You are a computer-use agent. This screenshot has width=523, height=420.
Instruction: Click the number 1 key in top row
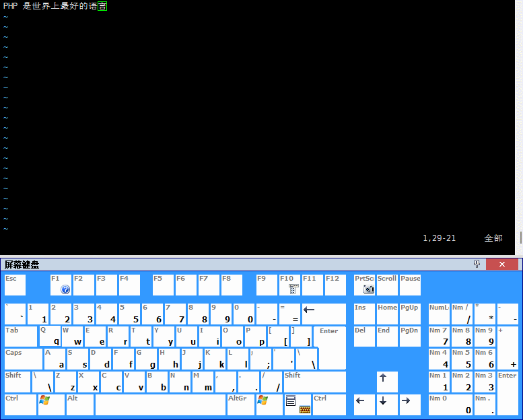tap(38, 314)
